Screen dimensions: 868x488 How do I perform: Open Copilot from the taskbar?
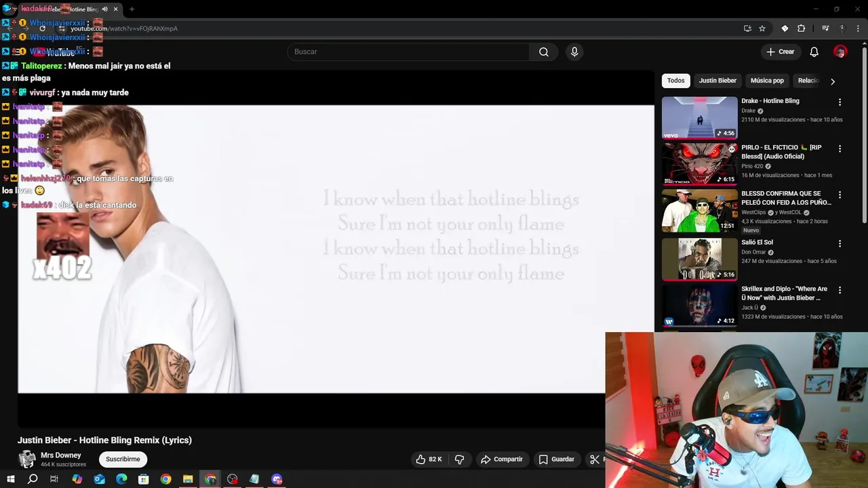(x=77, y=479)
